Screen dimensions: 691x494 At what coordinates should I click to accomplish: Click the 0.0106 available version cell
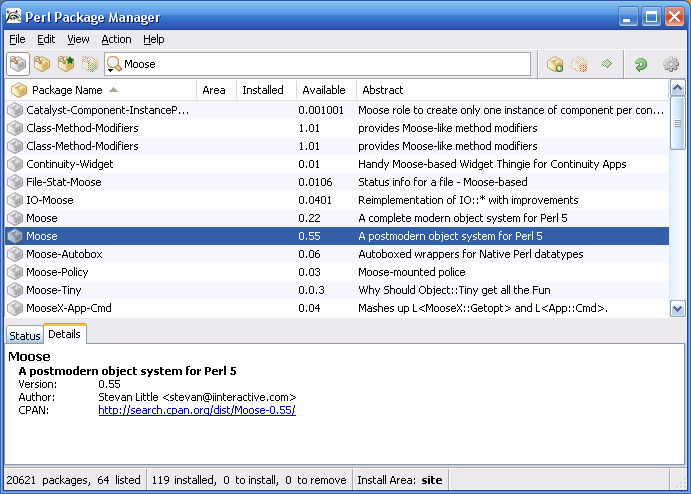pyautogui.click(x=315, y=182)
